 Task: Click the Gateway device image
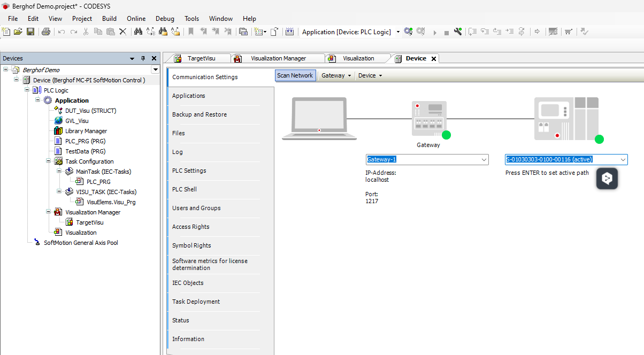click(x=428, y=119)
